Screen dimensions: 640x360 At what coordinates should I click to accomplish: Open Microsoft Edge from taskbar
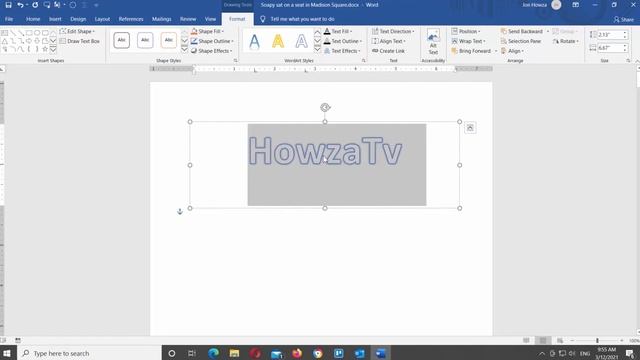pyautogui.click(x=213, y=353)
